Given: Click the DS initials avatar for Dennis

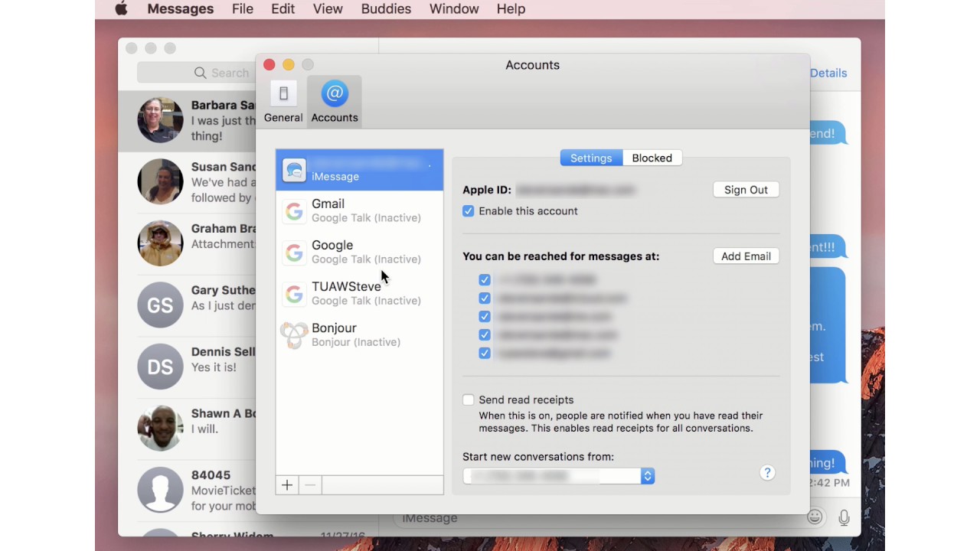Looking at the screenshot, I should [x=160, y=367].
